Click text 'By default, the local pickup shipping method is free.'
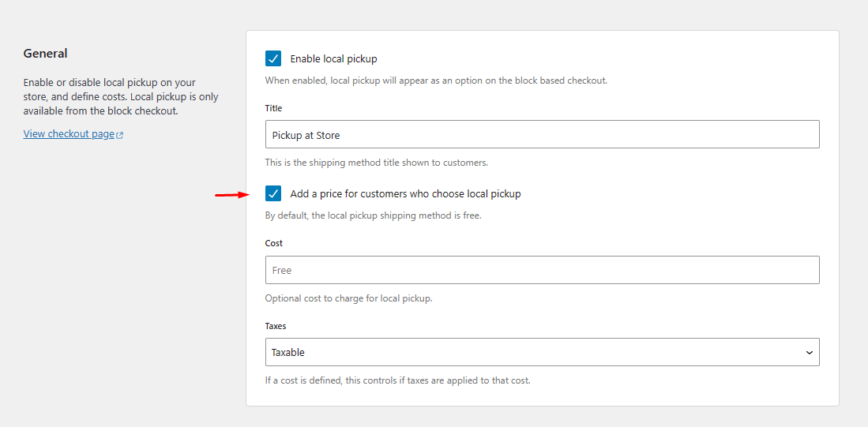 coord(373,215)
